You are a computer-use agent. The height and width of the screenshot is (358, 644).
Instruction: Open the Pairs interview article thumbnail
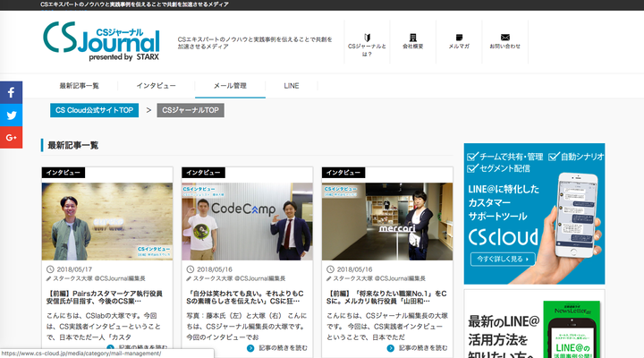107,222
